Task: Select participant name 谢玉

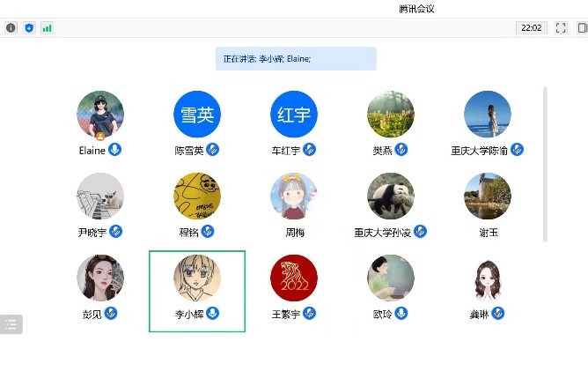Action: (x=489, y=233)
